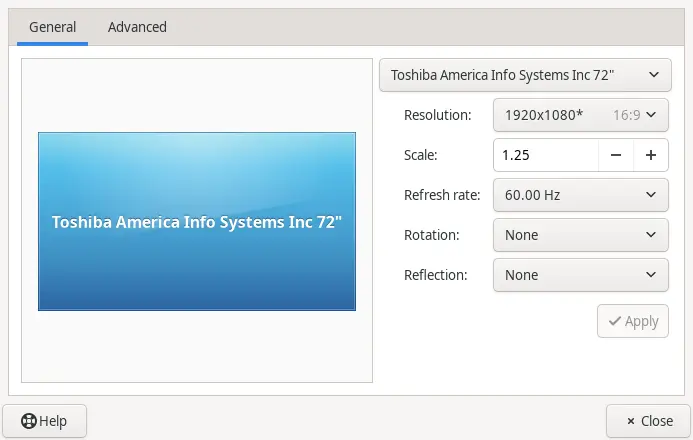Click the Scale value field showing 1.25
693x440 pixels.
pyautogui.click(x=545, y=155)
